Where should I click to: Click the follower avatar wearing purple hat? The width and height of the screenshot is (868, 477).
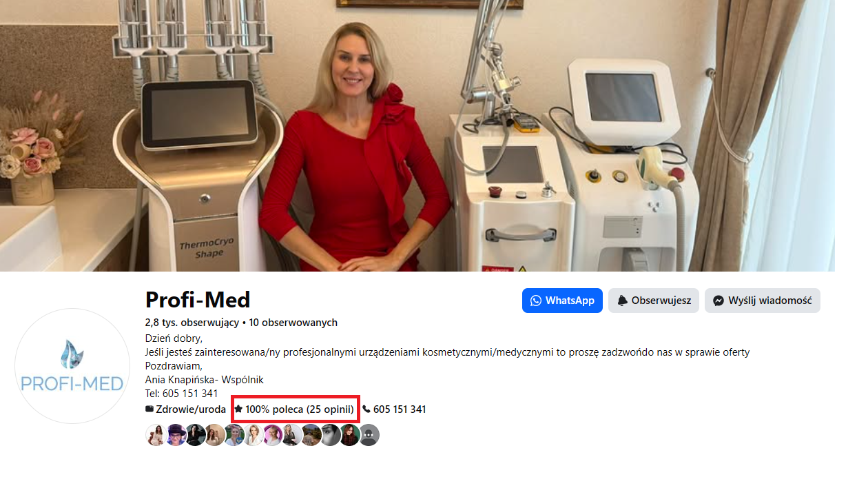[177, 435]
